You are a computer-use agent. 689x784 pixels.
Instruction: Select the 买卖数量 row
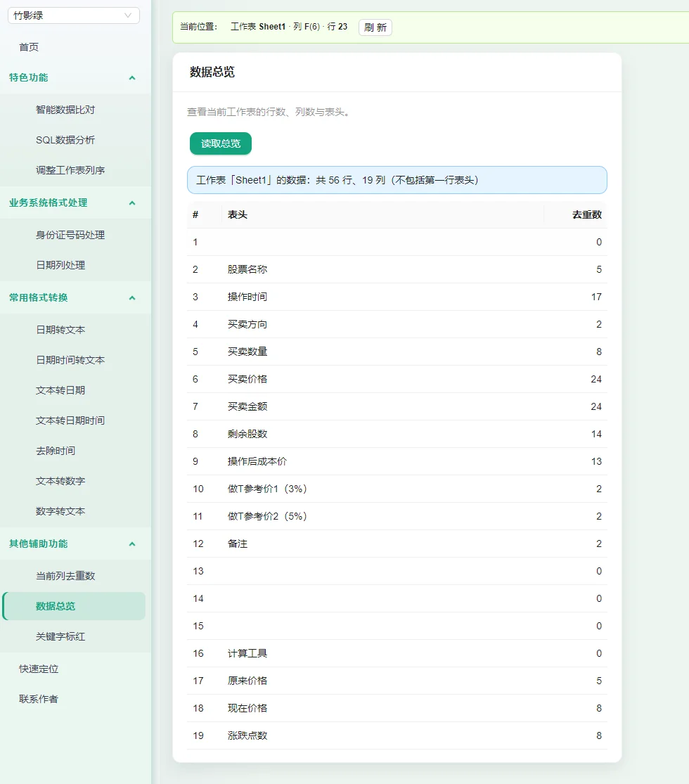point(397,352)
